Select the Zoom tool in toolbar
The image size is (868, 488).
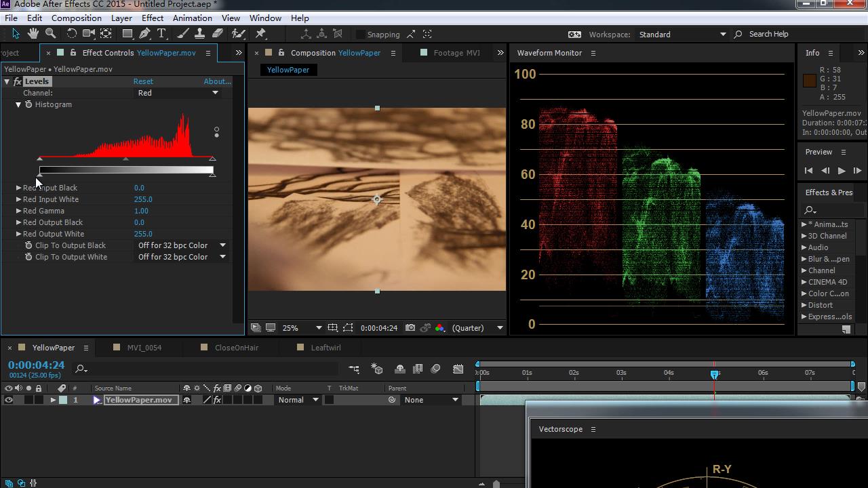tap(51, 34)
